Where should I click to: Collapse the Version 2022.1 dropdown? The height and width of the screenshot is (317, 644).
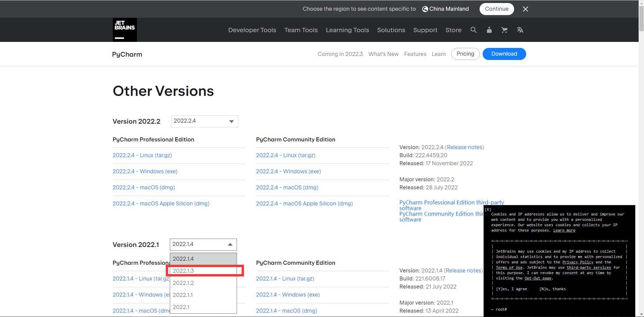pos(203,245)
